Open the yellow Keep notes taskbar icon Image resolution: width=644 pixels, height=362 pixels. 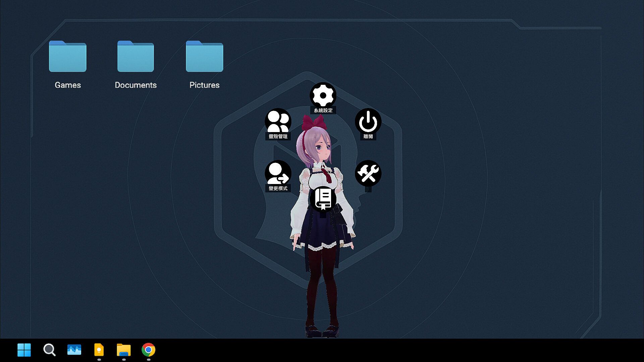tap(99, 350)
